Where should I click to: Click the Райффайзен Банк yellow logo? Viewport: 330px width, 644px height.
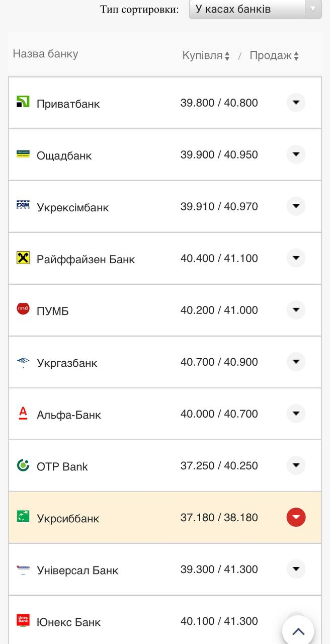click(x=23, y=258)
